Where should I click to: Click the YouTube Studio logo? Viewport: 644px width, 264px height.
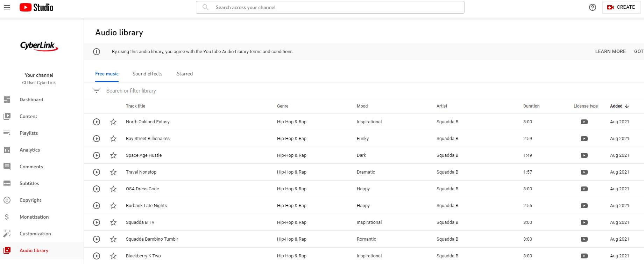pos(36,7)
